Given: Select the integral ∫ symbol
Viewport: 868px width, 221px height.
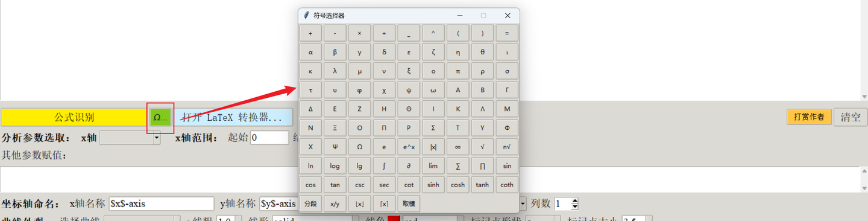Looking at the screenshot, I should pyautogui.click(x=384, y=165).
